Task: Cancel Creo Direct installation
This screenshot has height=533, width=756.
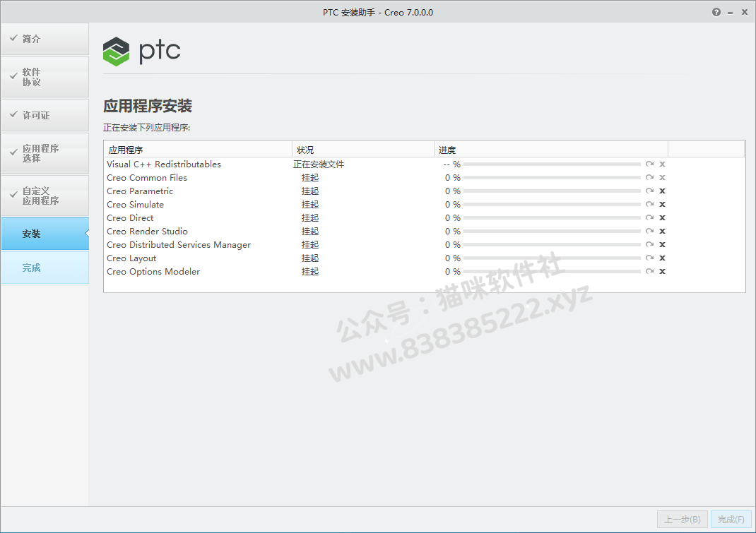Action: [663, 218]
